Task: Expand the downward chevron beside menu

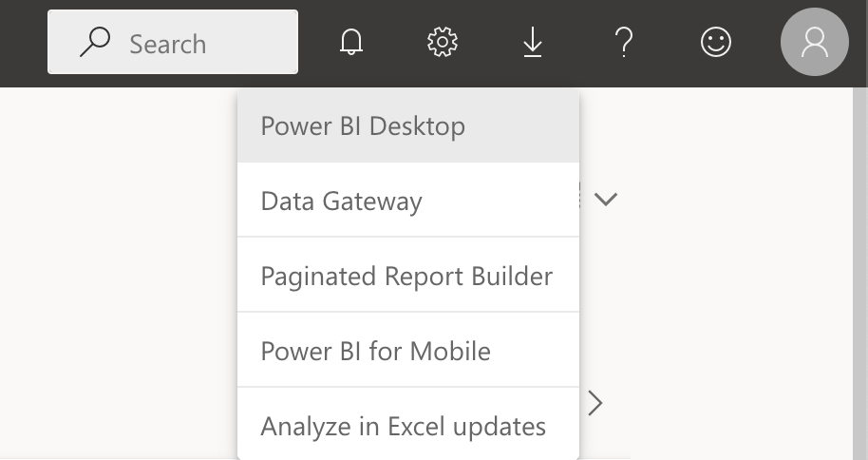Action: [x=606, y=199]
